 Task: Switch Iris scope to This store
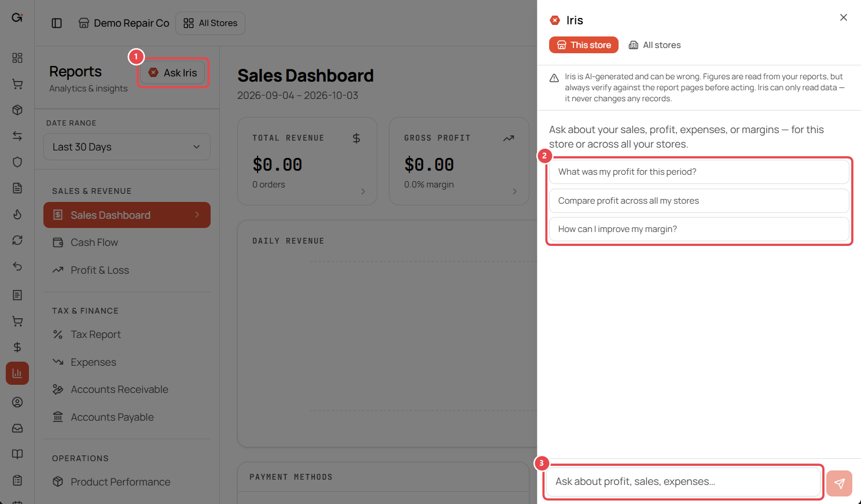pos(584,45)
